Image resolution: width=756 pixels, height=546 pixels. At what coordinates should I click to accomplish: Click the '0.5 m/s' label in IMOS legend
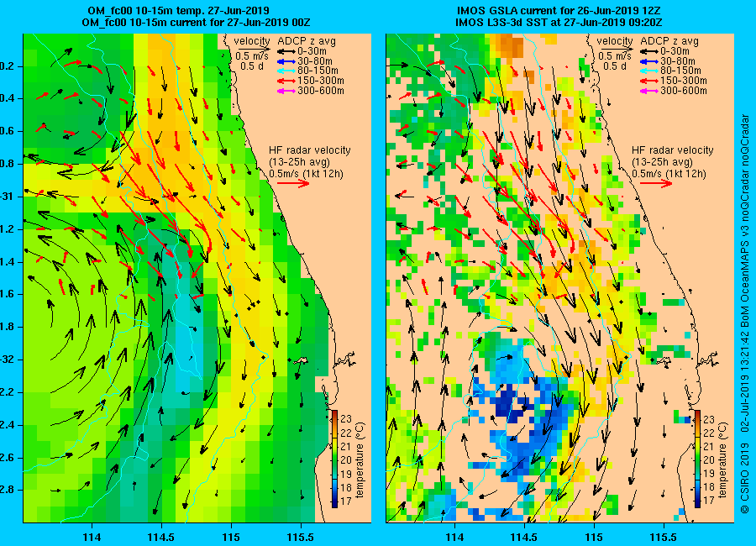pos(615,56)
